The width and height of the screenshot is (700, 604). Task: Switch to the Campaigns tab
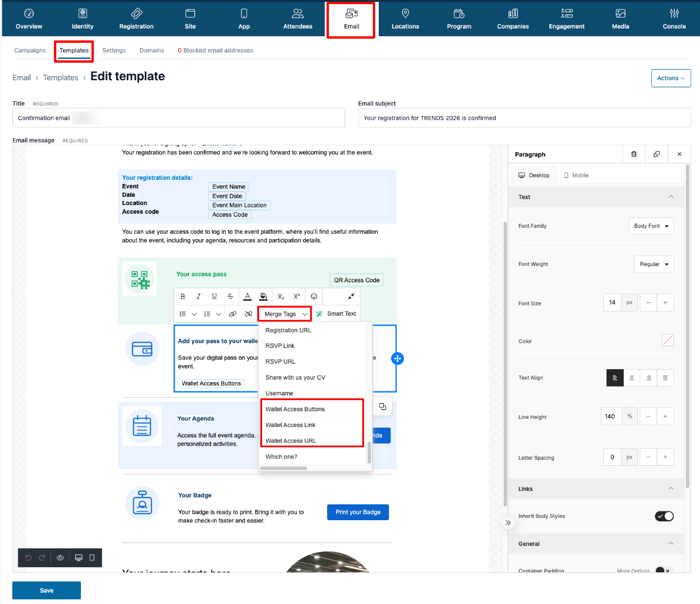point(30,50)
